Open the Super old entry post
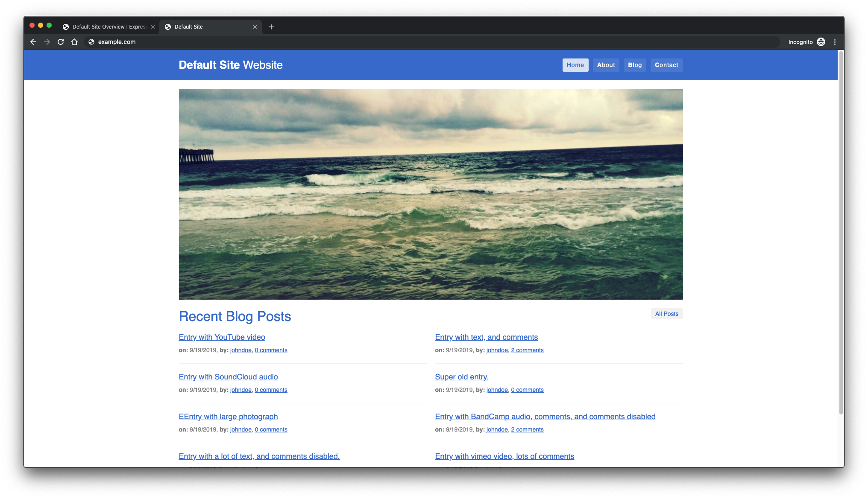This screenshot has height=499, width=868. point(462,377)
